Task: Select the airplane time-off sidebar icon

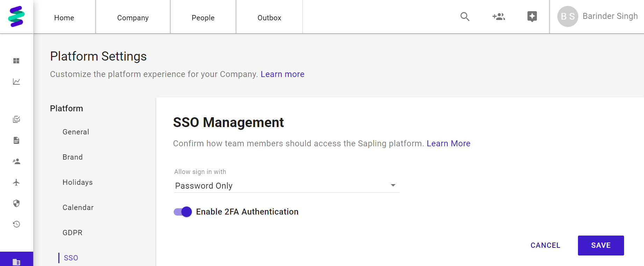Action: [16, 182]
